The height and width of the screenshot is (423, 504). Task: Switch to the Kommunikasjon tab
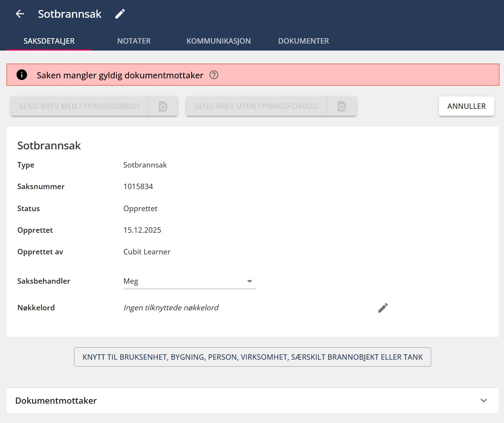pos(219,41)
